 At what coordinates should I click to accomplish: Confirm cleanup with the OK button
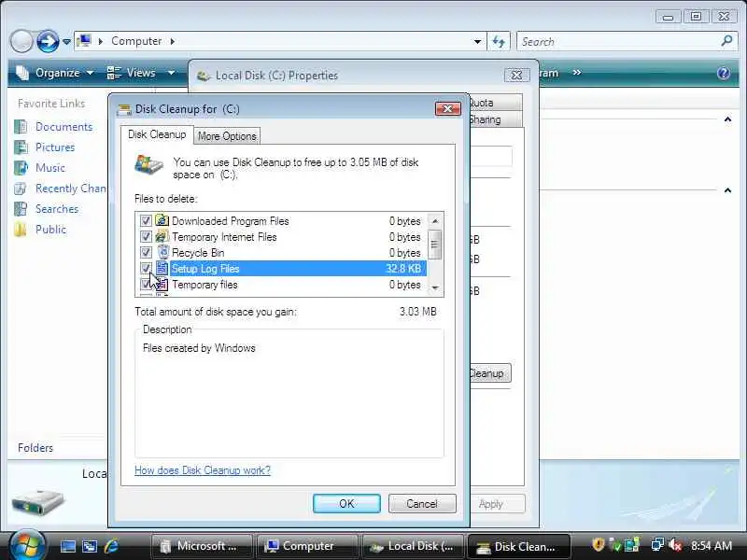[346, 503]
